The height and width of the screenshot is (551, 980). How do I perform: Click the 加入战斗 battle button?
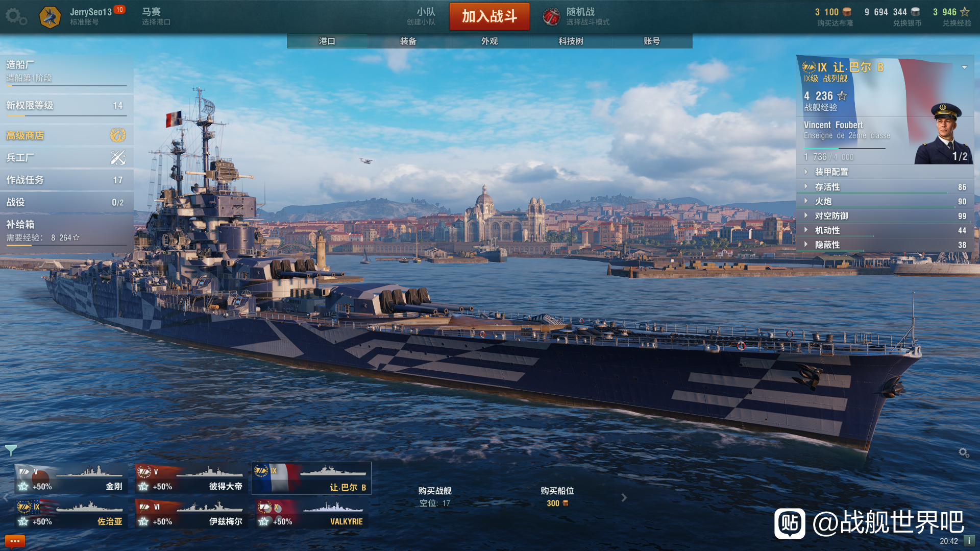pyautogui.click(x=489, y=16)
